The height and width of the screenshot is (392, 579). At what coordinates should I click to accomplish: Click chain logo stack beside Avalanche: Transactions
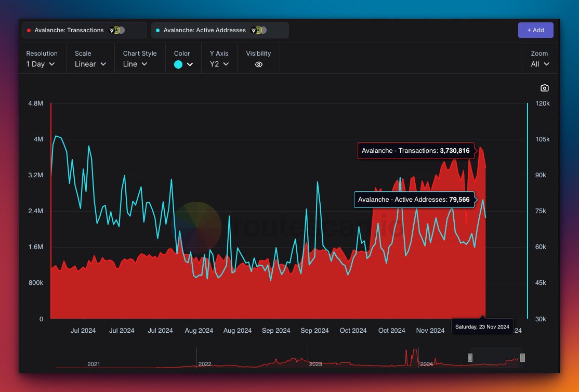pos(117,30)
